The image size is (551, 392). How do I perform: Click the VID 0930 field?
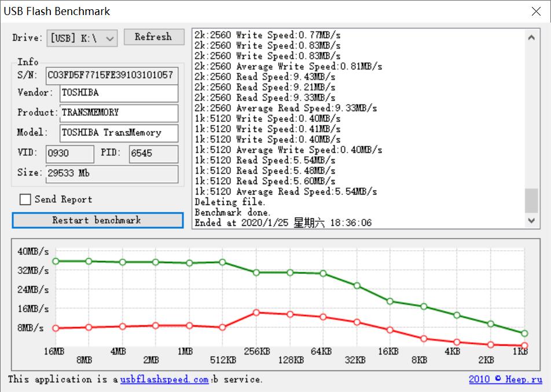(69, 153)
